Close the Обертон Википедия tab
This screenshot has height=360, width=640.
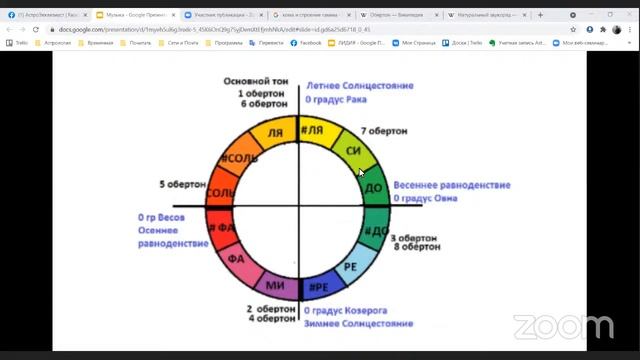pyautogui.click(x=437, y=15)
